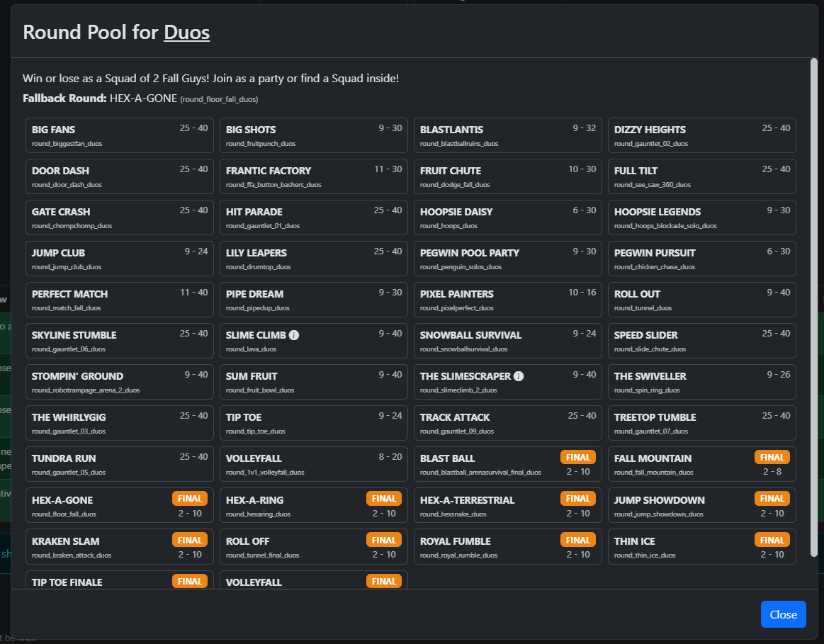This screenshot has width=824, height=644.
Task: Select the SKYLINE STUMBLE round card
Action: coord(120,341)
